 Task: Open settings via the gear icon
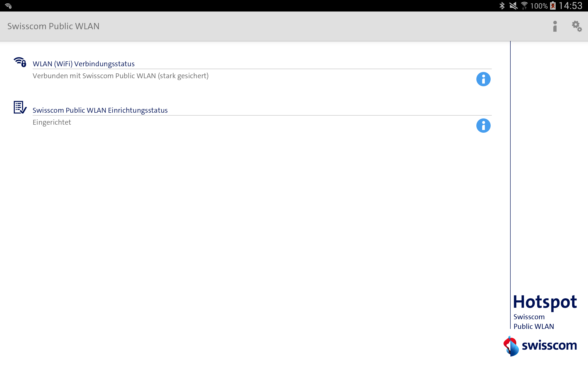pos(577,26)
